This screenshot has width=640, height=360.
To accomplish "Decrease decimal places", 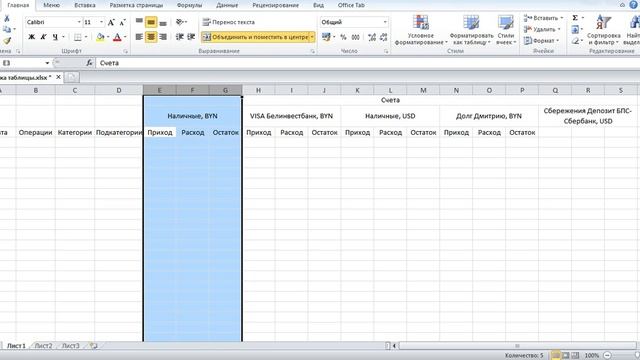I will 383,37.
